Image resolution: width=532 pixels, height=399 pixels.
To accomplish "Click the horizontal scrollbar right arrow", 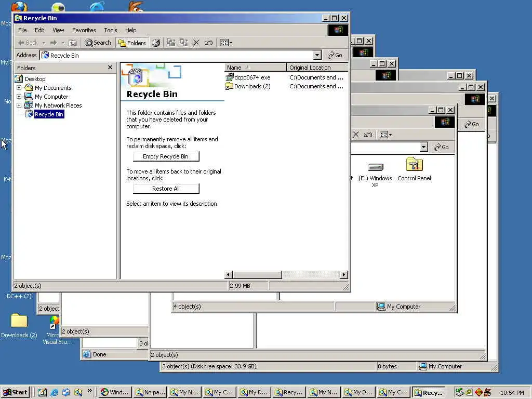I will click(344, 274).
